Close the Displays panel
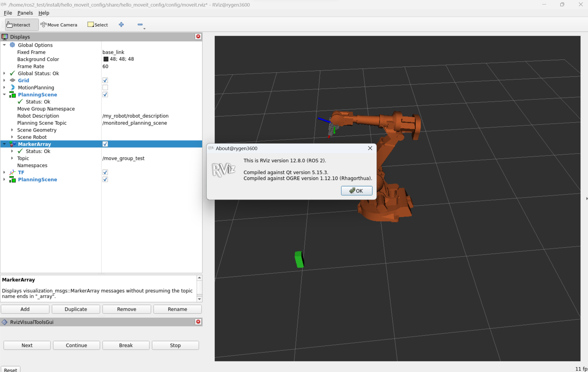 pyautogui.click(x=198, y=36)
